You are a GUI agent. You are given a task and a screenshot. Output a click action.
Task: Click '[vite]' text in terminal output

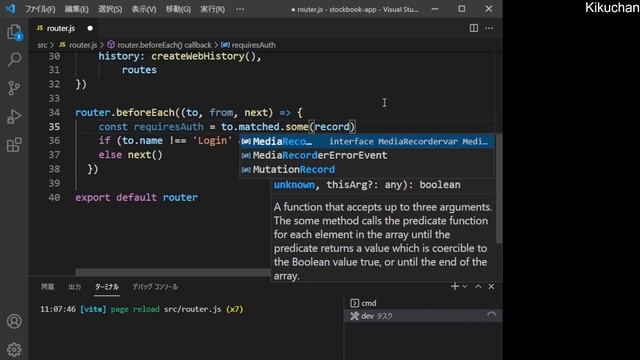93,309
